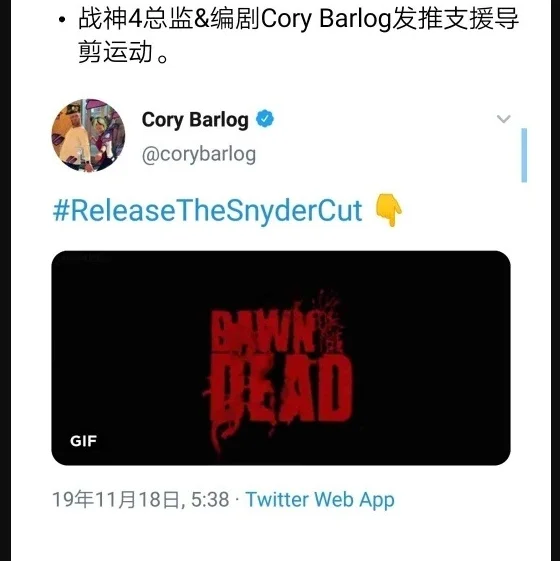Screen dimensions: 560x561
Task: Click the red DAWN lettering in GIF
Action: pos(263,333)
